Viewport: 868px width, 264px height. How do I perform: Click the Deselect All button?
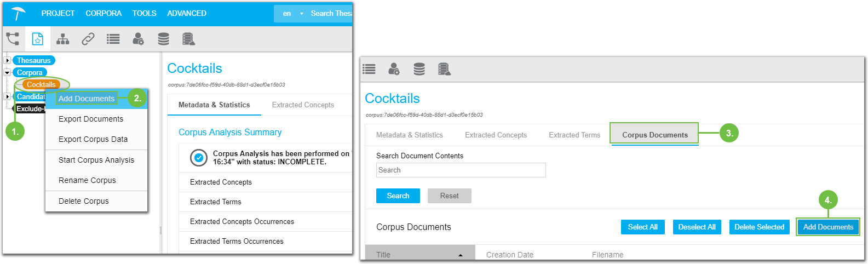(697, 227)
